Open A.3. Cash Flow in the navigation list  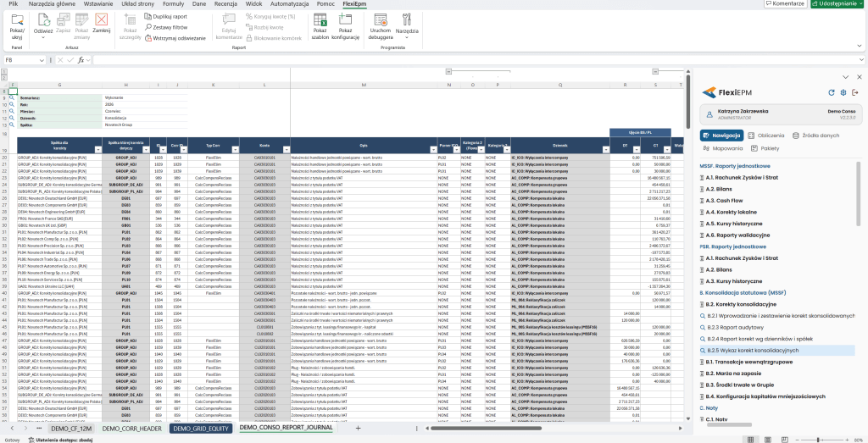click(724, 201)
